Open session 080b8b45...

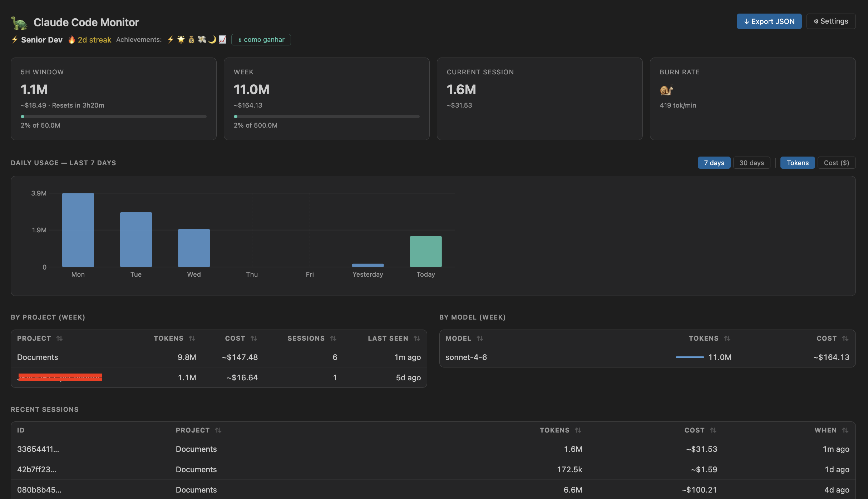pos(433,490)
